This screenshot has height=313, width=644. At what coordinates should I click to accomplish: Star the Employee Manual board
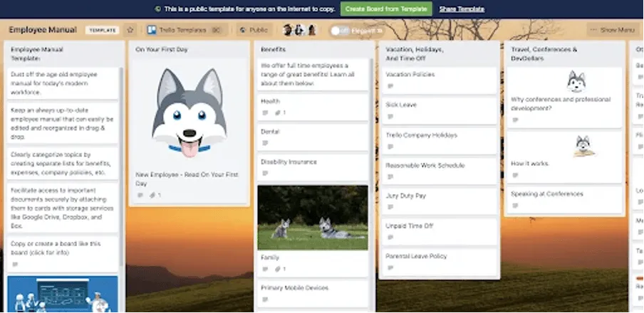pyautogui.click(x=130, y=31)
